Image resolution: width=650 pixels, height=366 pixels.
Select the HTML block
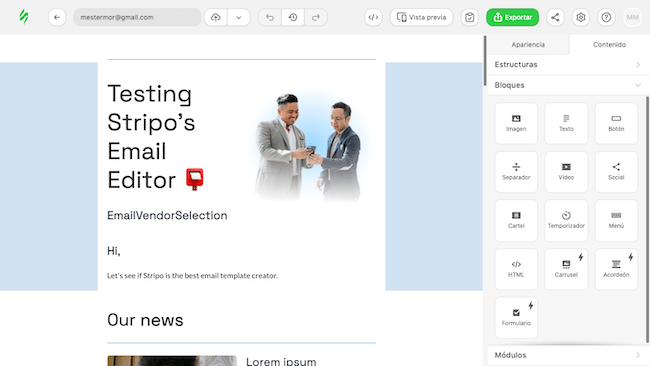pyautogui.click(x=516, y=269)
